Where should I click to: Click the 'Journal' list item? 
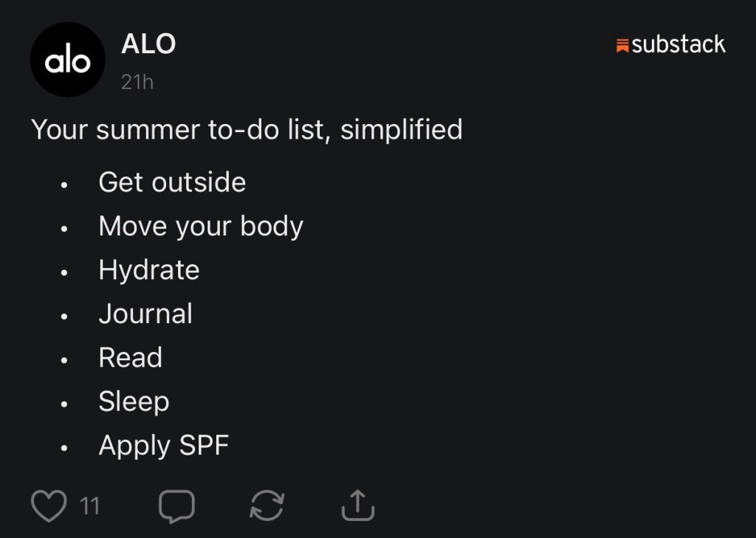click(x=145, y=314)
